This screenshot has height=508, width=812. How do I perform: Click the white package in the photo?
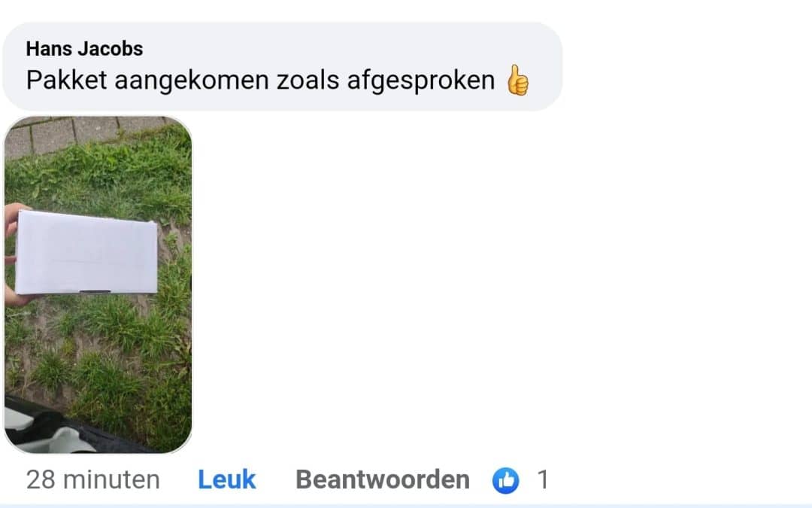[x=86, y=252]
